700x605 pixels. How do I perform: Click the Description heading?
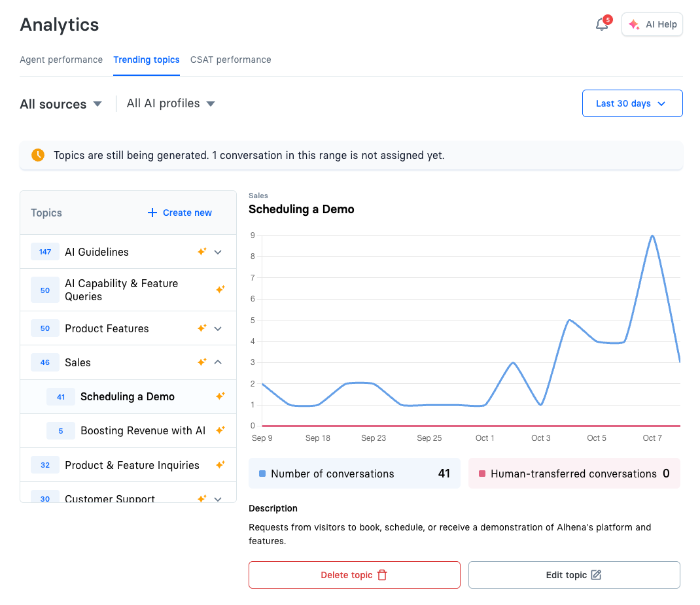click(273, 508)
